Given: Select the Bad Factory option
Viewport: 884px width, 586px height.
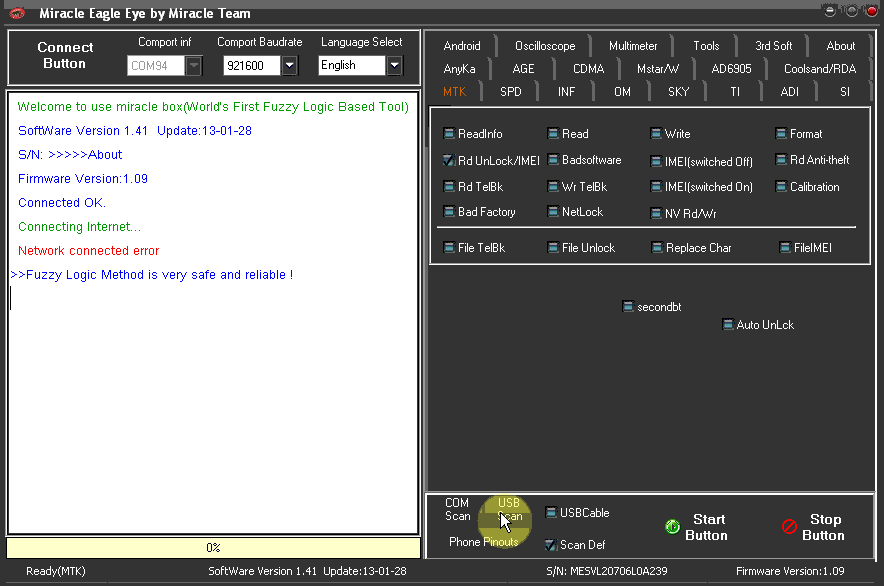Looking at the screenshot, I should 479,212.
